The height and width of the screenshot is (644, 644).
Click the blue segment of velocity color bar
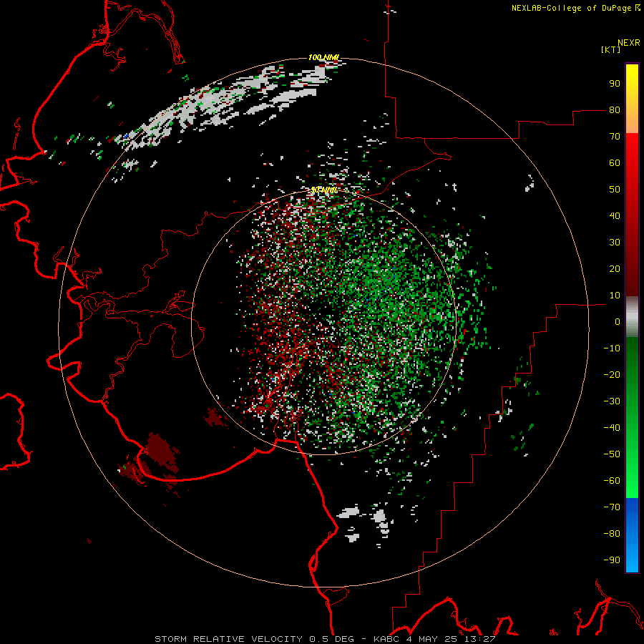pos(632,535)
